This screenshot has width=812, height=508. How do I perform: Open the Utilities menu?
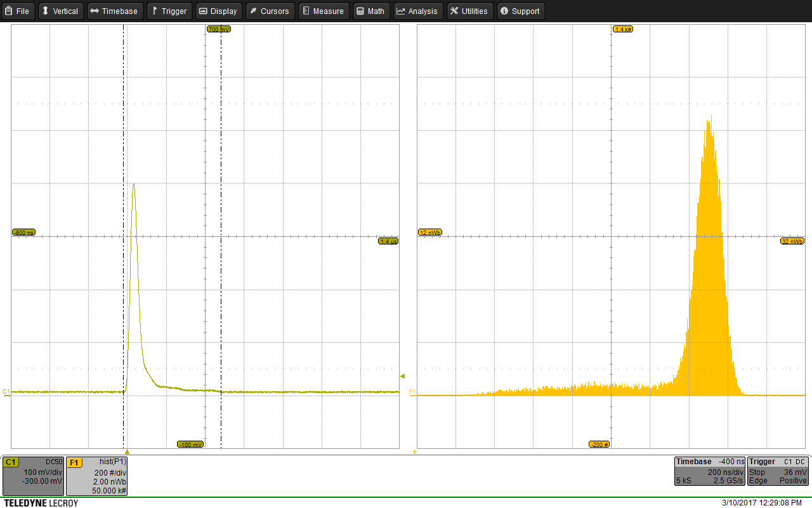click(469, 11)
